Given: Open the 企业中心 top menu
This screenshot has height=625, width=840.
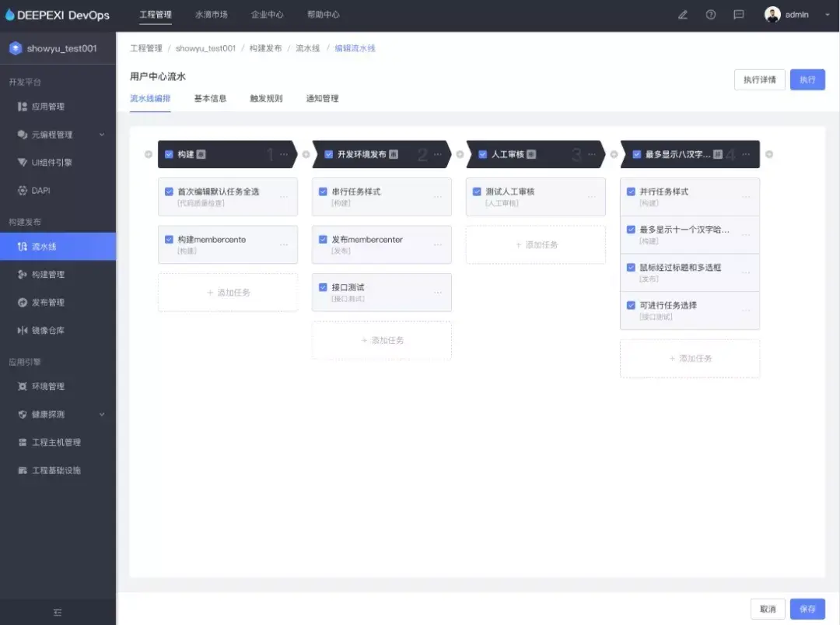Looking at the screenshot, I should 268,15.
